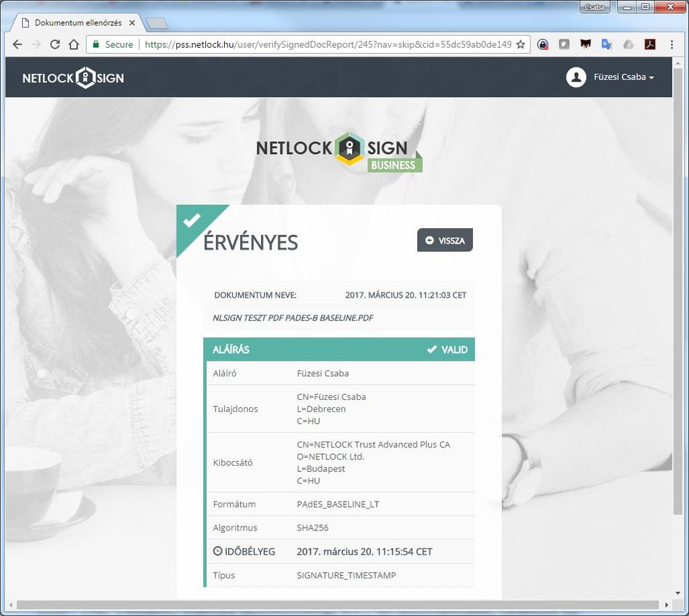Click the white checkmark on the green corner
Screen dimensions: 689x616
(192, 220)
